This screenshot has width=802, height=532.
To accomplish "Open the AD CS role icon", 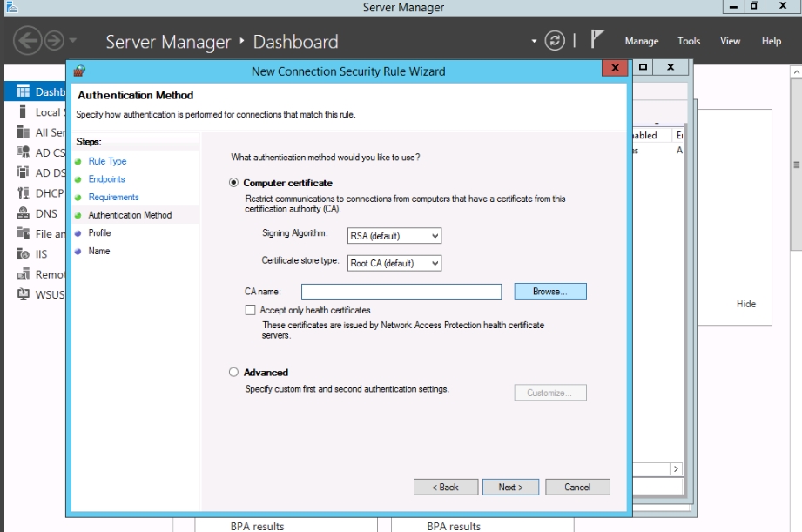I will coord(23,152).
